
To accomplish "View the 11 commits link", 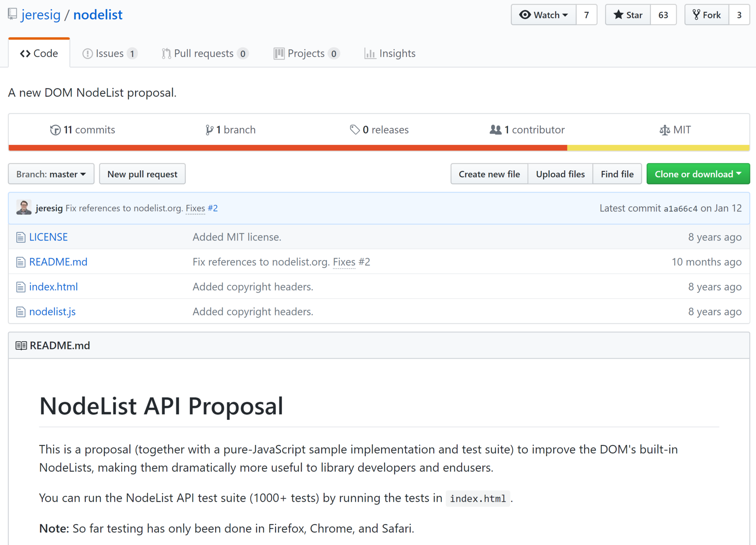I will 83,130.
